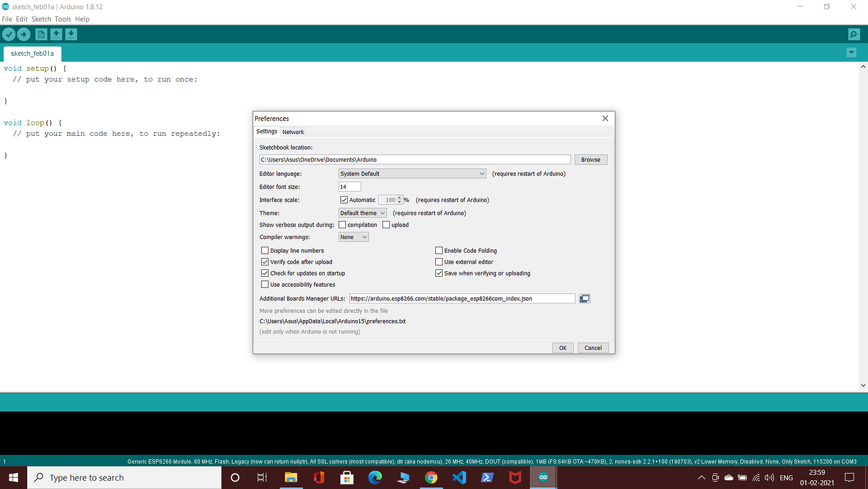Open the Editor language dropdown

coord(412,174)
